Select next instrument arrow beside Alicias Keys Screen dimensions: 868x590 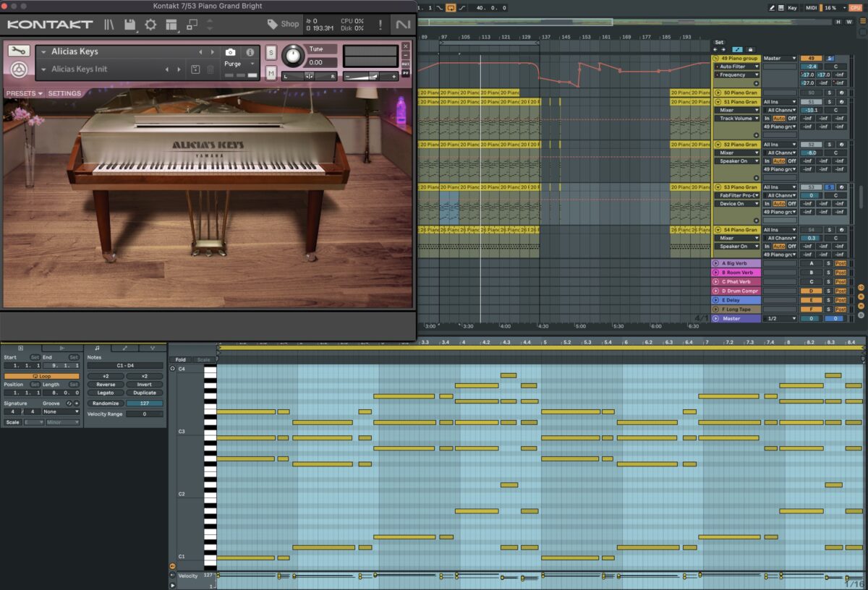pos(212,52)
